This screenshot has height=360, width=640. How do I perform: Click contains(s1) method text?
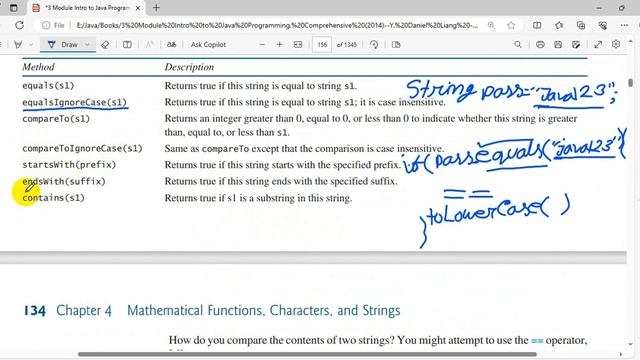click(x=53, y=198)
